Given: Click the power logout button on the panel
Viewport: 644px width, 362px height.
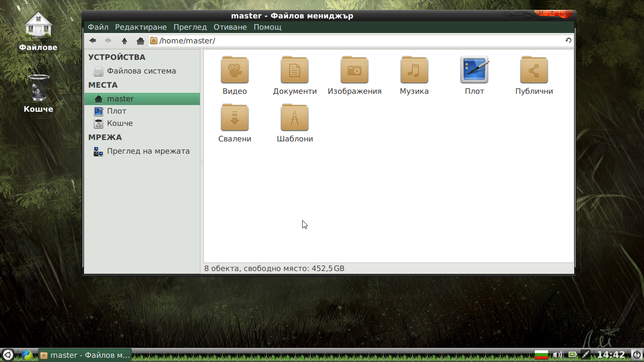Looking at the screenshot, I should pyautogui.click(x=637, y=354).
